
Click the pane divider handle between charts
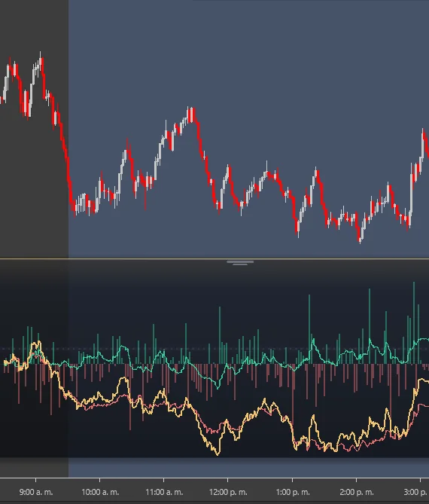(240, 263)
